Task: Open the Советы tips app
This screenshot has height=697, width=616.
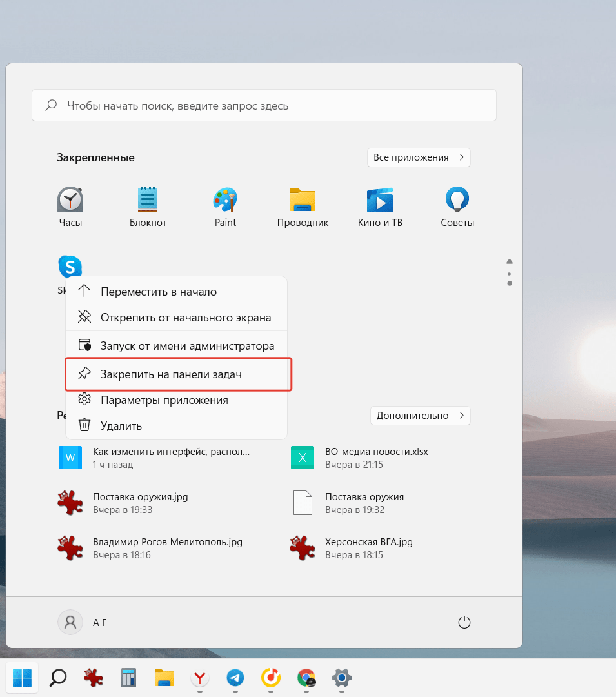Action: (x=457, y=207)
